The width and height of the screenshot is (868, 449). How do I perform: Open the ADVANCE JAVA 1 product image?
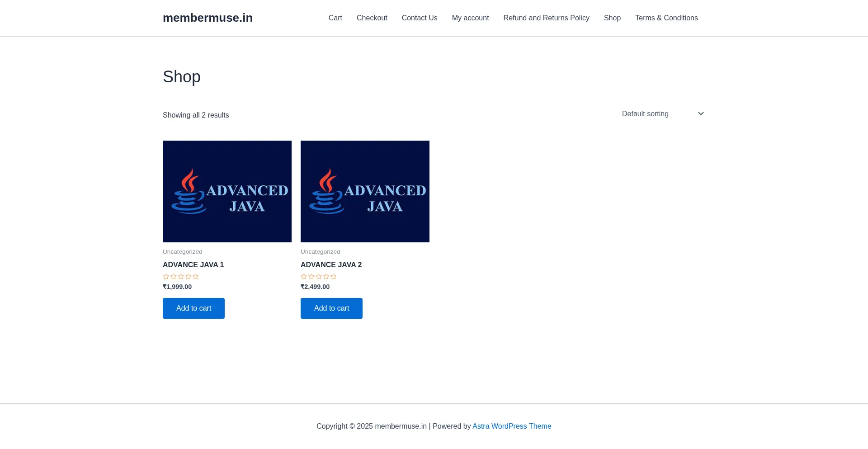(x=227, y=191)
